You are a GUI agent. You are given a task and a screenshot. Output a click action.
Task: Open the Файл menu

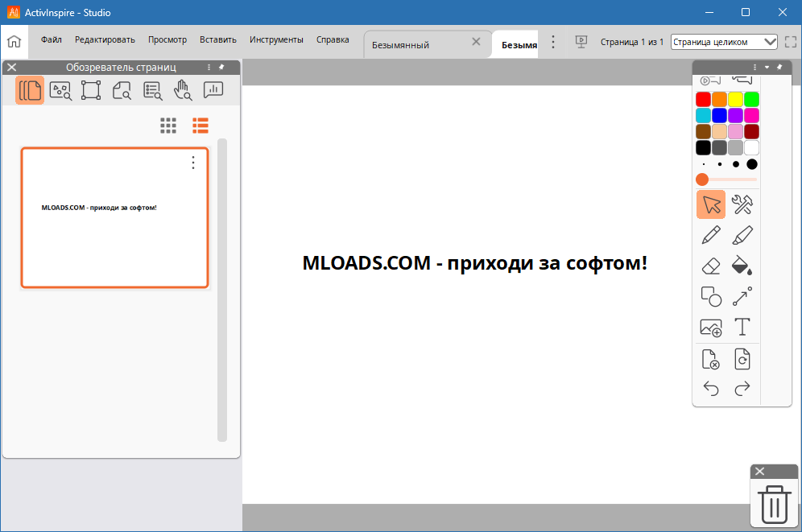tap(52, 39)
